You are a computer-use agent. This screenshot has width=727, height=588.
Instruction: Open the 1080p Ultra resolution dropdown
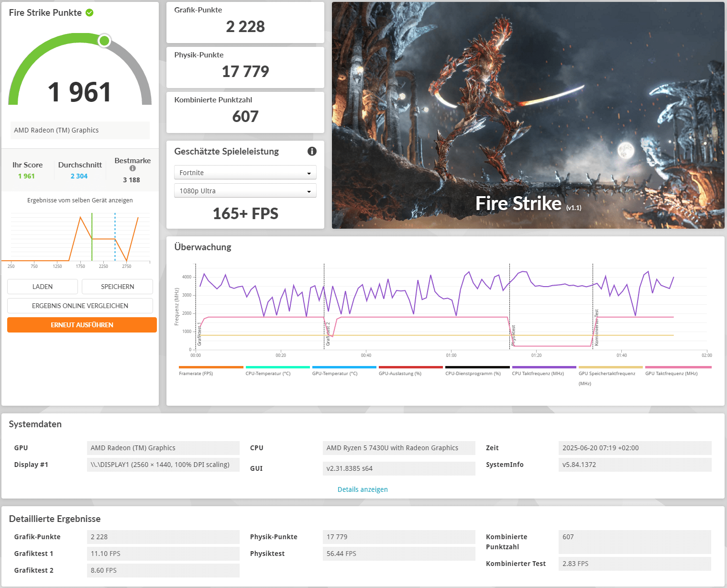[x=245, y=191]
